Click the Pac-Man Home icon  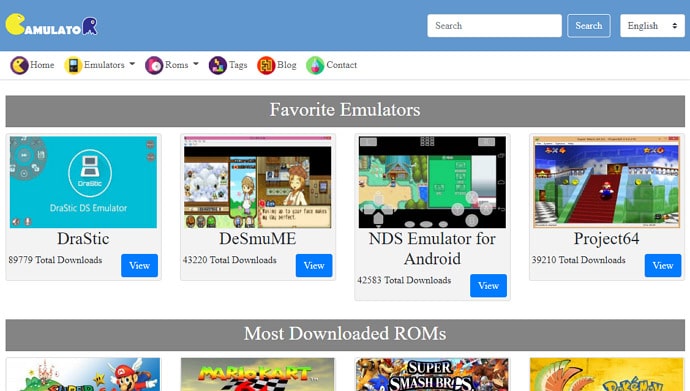pos(19,65)
